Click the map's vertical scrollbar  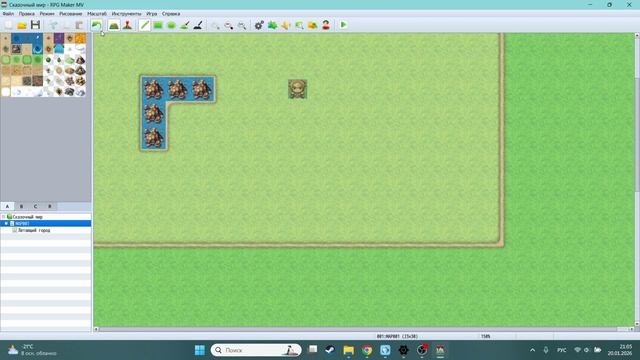[x=637, y=180]
